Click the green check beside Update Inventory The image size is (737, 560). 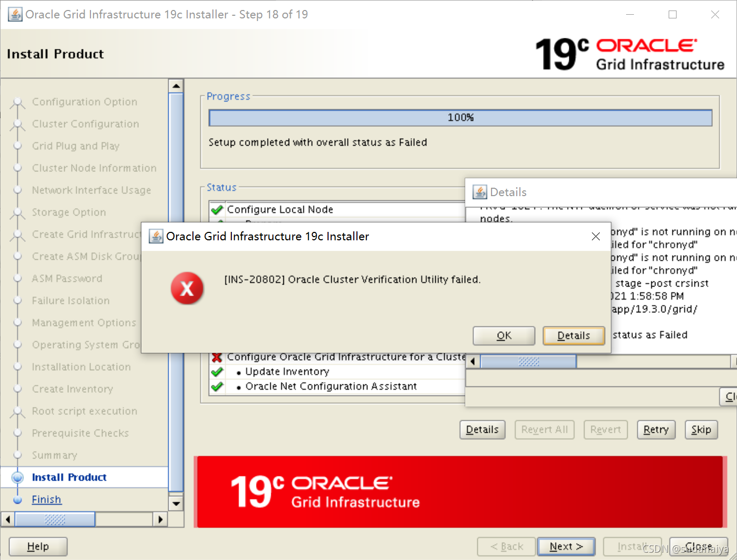pyautogui.click(x=217, y=372)
